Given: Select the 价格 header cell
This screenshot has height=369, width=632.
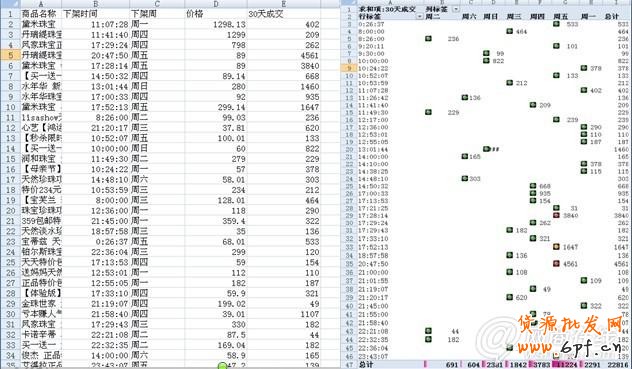Looking at the screenshot, I should 216,14.
